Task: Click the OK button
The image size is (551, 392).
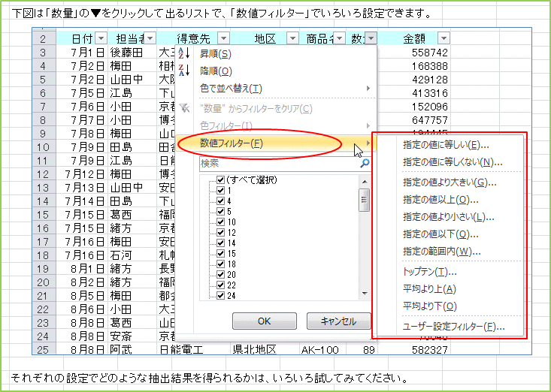Action: pyautogui.click(x=265, y=321)
